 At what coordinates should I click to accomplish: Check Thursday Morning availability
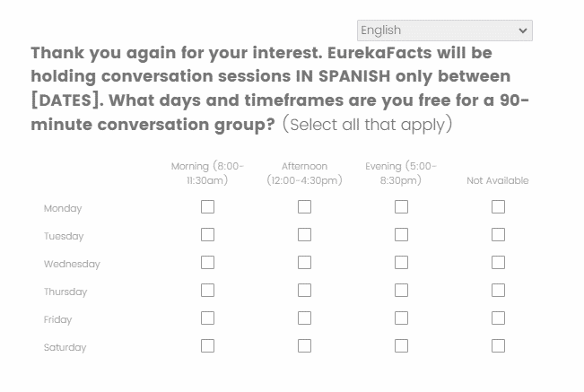(207, 291)
